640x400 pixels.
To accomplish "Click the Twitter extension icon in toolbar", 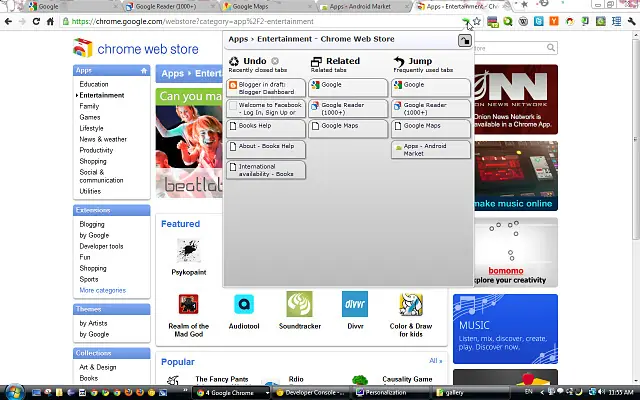I will click(539, 21).
